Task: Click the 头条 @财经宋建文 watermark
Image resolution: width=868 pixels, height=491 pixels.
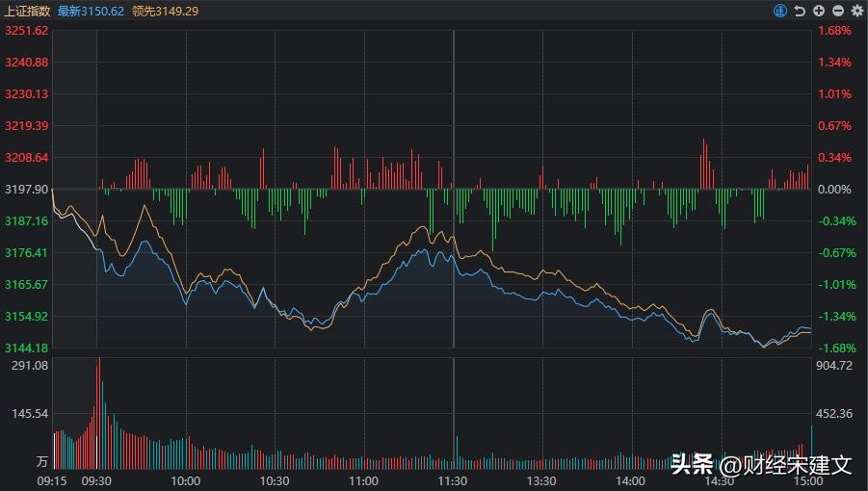Action: coord(761,465)
